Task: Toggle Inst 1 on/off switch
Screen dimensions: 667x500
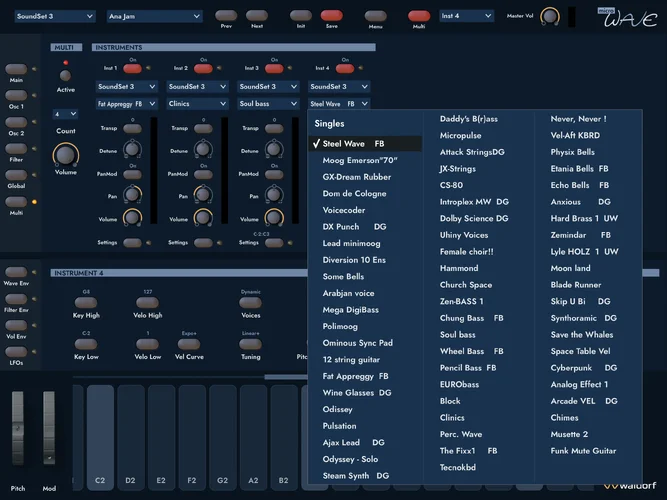Action: coord(133,68)
